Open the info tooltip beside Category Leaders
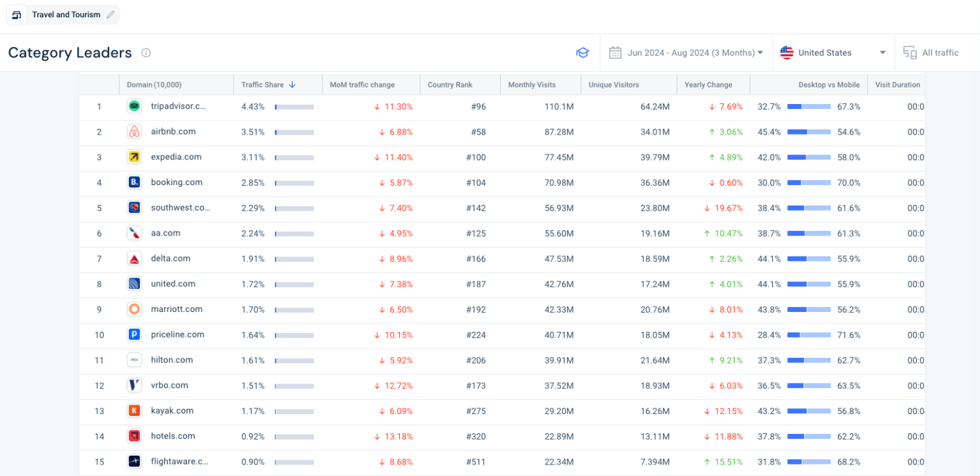980x476 pixels. click(145, 53)
